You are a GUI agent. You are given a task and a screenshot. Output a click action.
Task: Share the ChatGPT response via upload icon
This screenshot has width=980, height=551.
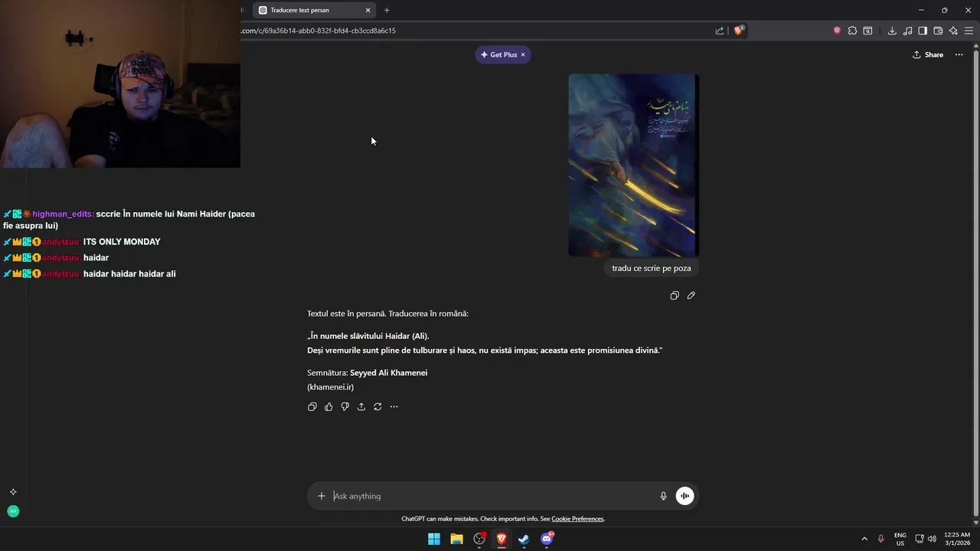(x=361, y=406)
